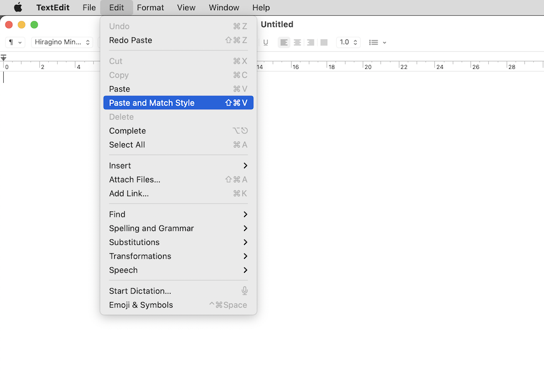
Task: Center align the text
Action: [297, 42]
